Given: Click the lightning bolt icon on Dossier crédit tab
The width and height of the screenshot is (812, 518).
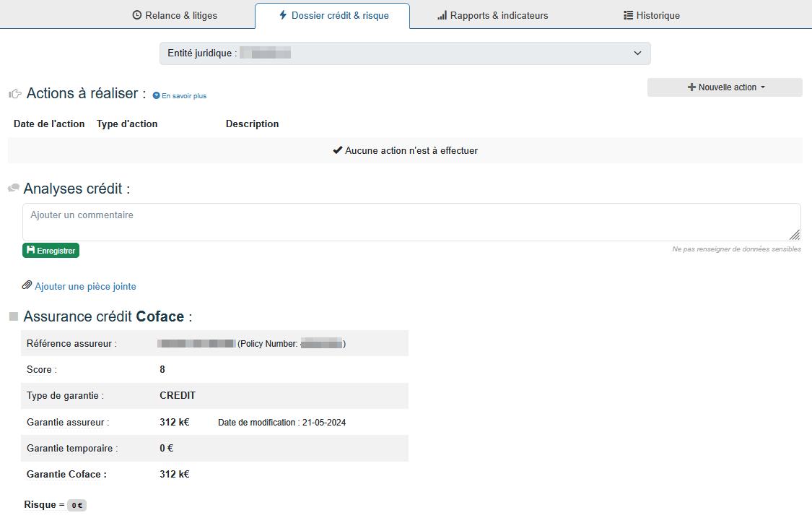Looking at the screenshot, I should pyautogui.click(x=283, y=15).
